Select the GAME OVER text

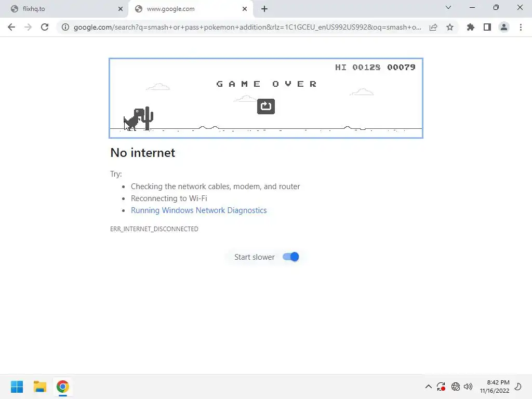tap(267, 84)
